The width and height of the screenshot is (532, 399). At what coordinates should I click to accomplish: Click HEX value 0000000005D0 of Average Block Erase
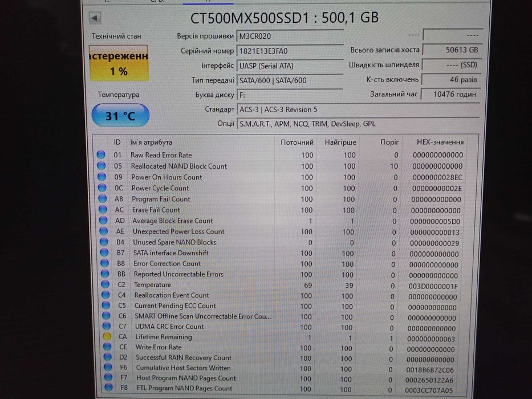click(x=435, y=222)
